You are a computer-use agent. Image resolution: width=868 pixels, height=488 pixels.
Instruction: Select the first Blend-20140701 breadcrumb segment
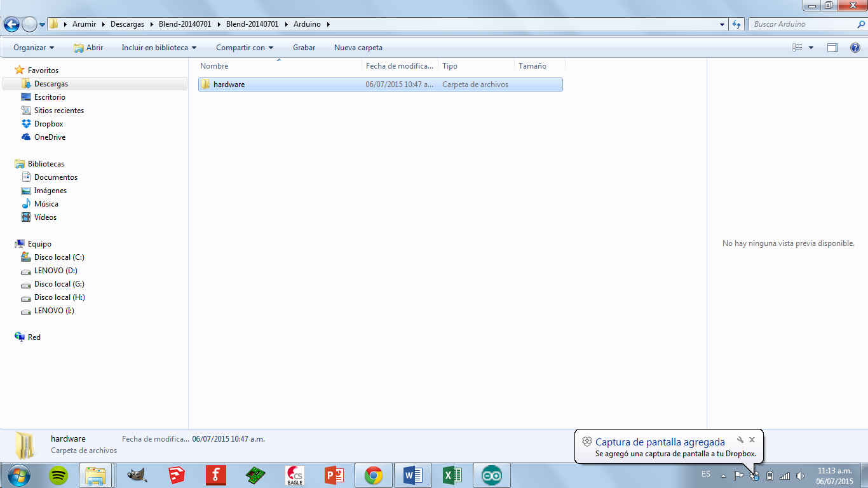click(185, 24)
